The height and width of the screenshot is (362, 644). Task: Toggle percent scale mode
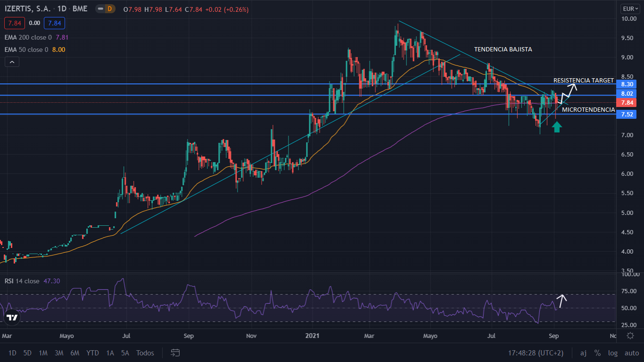597,353
